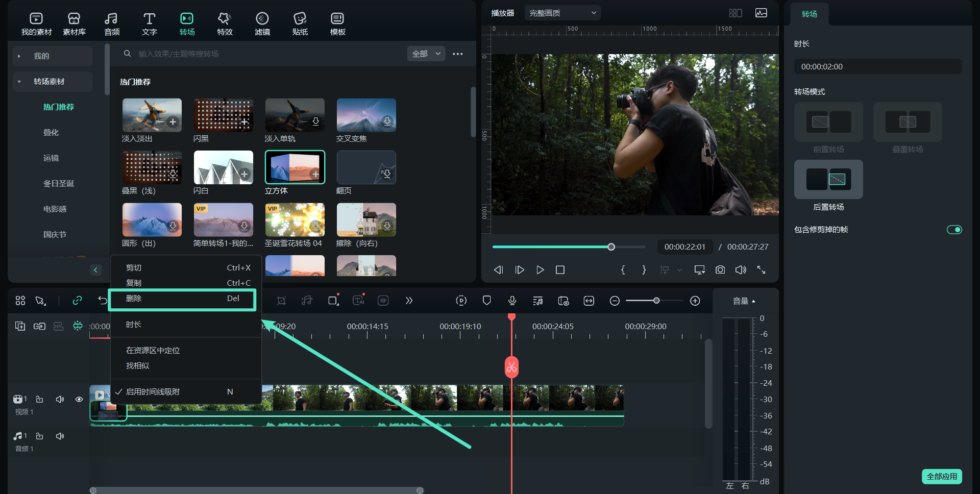Mute the 音频 1 track speaker
The width and height of the screenshot is (980, 494).
pos(60,436)
